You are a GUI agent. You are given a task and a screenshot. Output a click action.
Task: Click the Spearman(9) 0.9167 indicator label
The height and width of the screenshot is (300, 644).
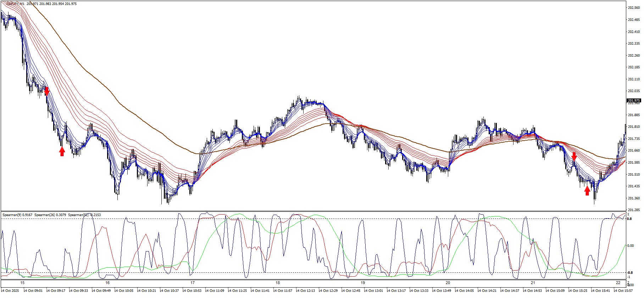[x=17, y=215]
